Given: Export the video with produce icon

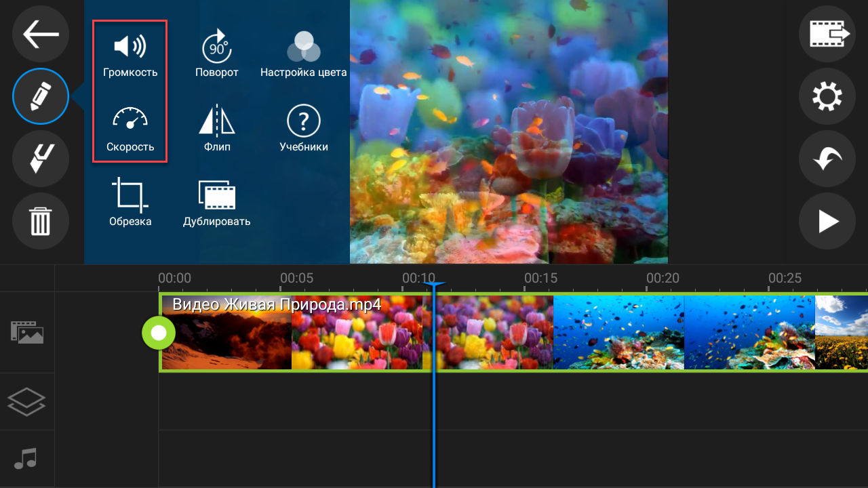Looking at the screenshot, I should coord(827,34).
